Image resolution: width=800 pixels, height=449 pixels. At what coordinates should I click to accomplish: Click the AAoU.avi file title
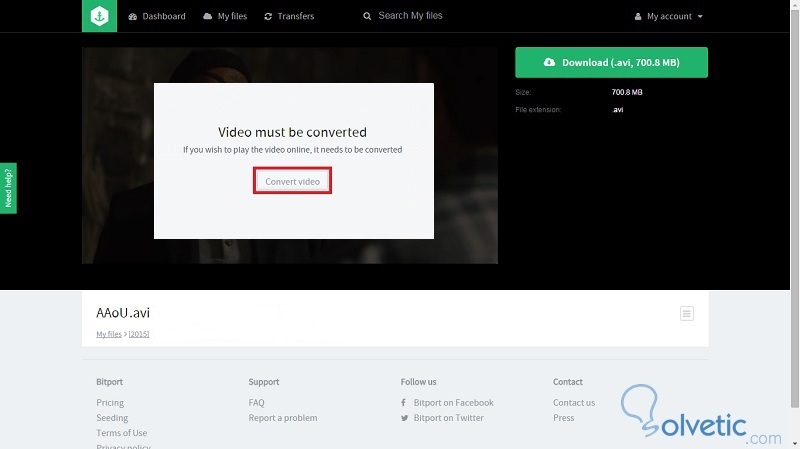coord(123,313)
